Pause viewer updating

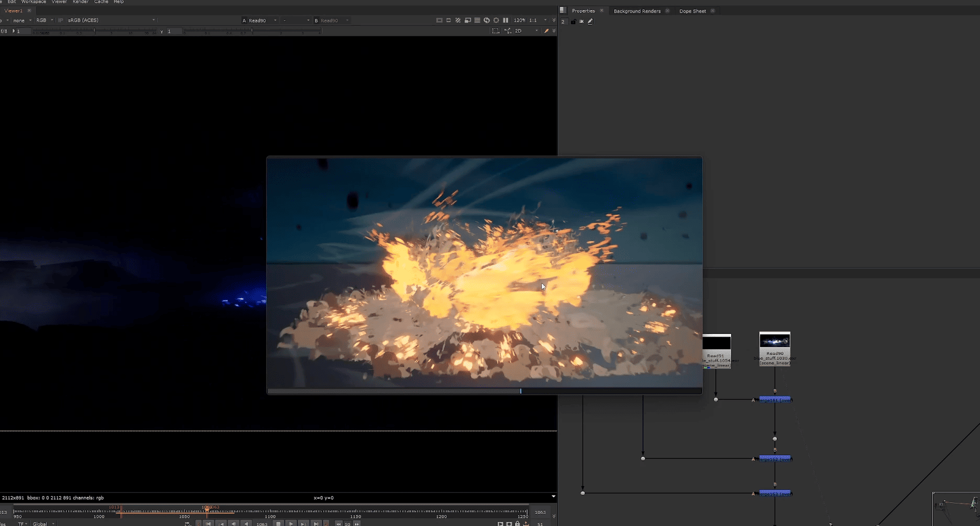(505, 20)
